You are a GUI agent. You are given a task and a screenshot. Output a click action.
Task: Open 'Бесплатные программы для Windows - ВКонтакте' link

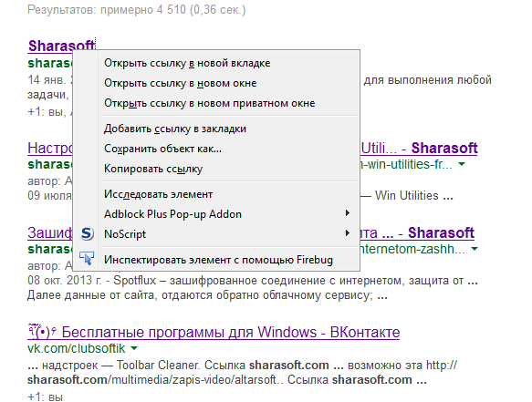(214, 332)
